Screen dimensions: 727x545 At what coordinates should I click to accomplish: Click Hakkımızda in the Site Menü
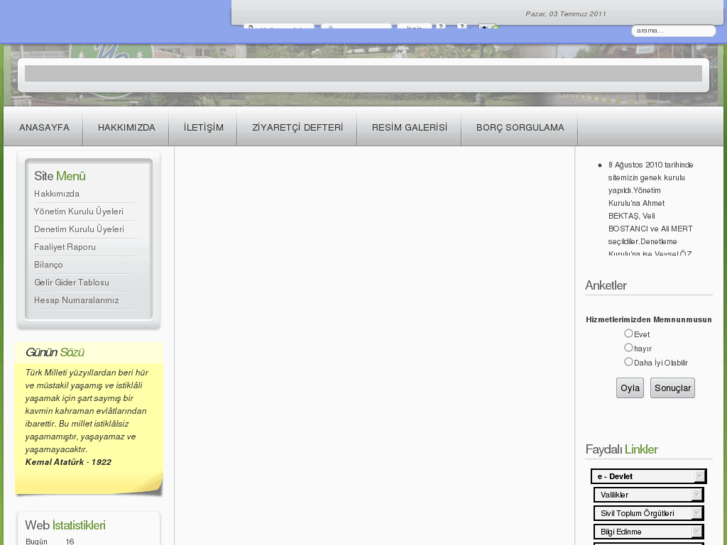(x=57, y=194)
